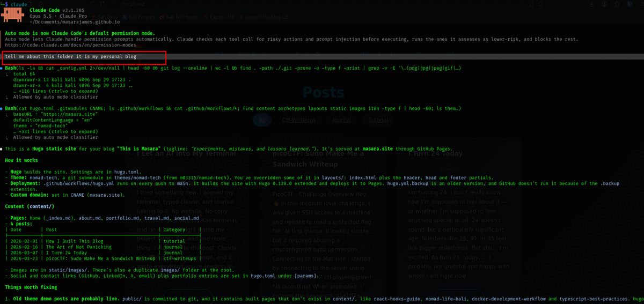The height and width of the screenshot is (304, 644).
Task: Click the 'total 64' output line
Action: 24,75
